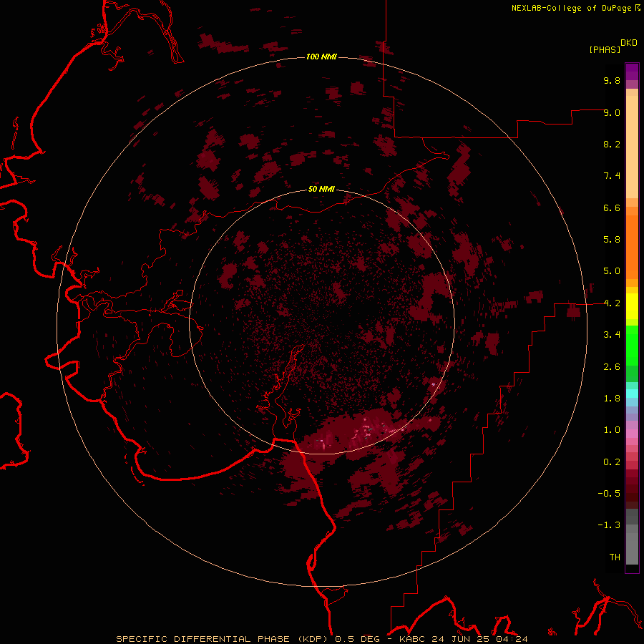
Task: Click the 6.6 color scale label
Action: 612,208
